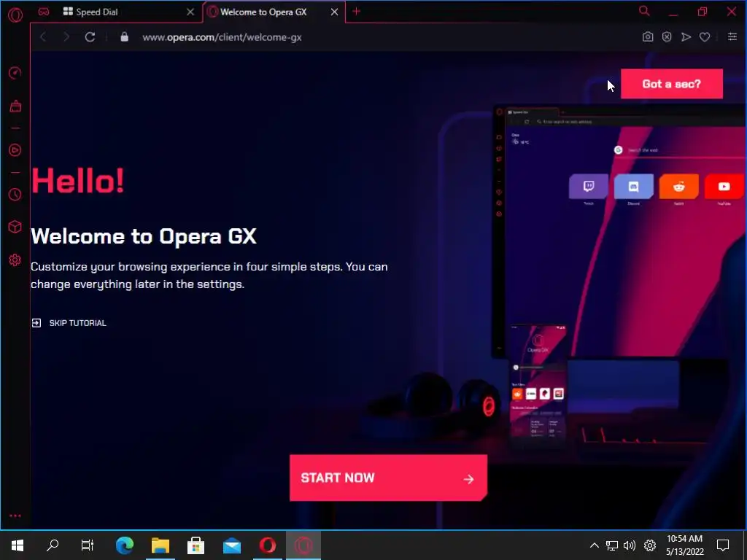Open Settings gear icon in sidebar

point(15,260)
